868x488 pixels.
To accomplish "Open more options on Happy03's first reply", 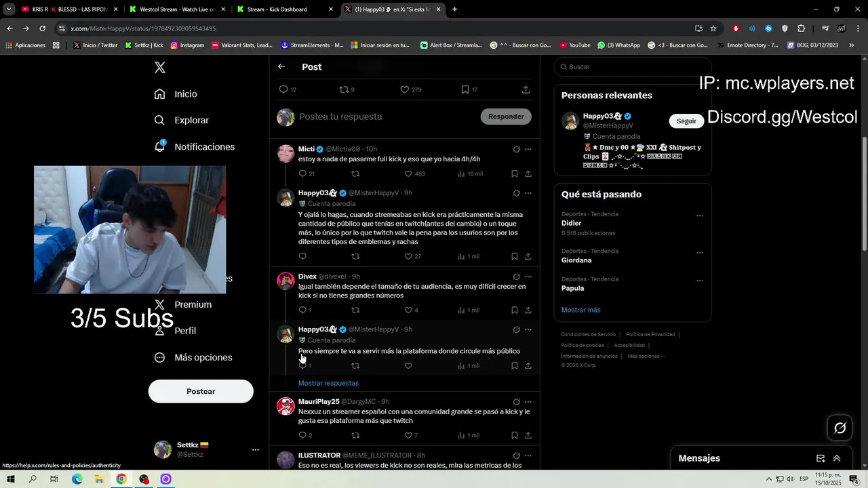I will 528,193.
